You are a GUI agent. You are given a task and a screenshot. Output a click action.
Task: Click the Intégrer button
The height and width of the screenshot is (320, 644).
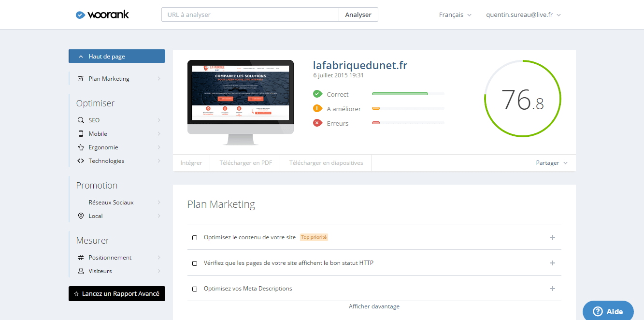pyautogui.click(x=191, y=163)
